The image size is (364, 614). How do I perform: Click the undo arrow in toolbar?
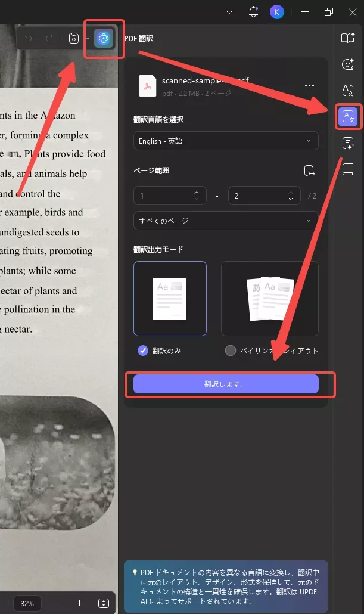click(28, 38)
